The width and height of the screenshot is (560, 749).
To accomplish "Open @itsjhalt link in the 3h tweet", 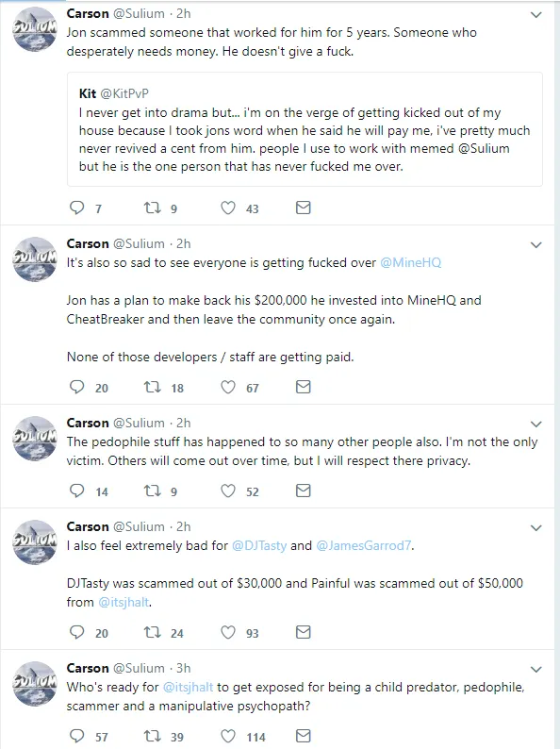I will pos(189,688).
